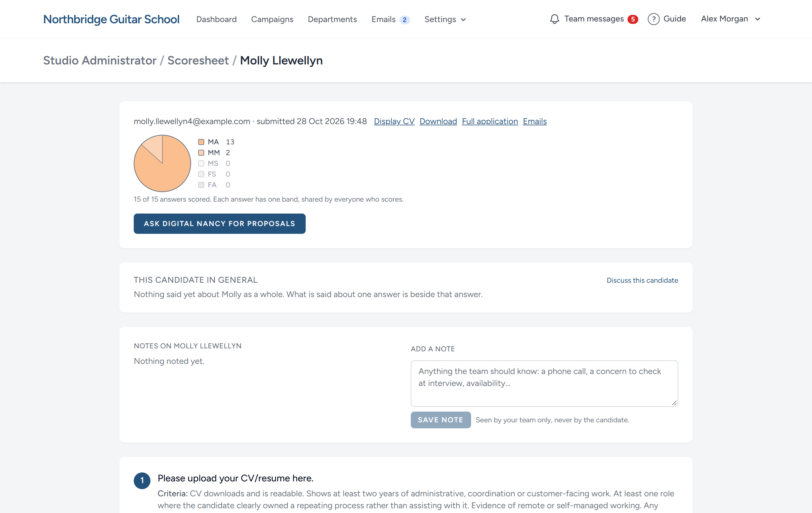Toggle the FA band legend checkbox
812x513 pixels.
pos(201,185)
